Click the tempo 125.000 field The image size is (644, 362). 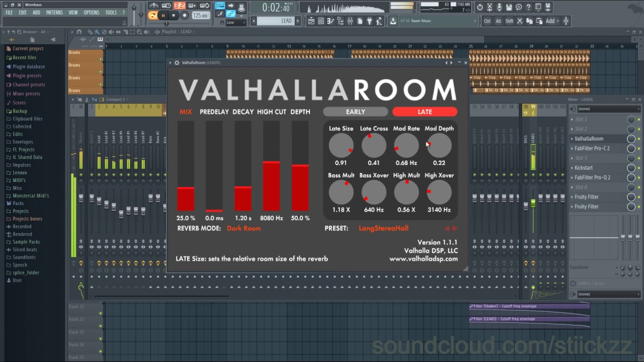coord(201,15)
